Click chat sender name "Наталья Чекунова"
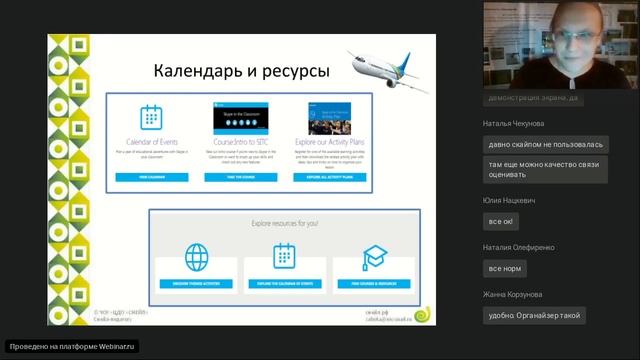640x360 pixels. coord(513,123)
